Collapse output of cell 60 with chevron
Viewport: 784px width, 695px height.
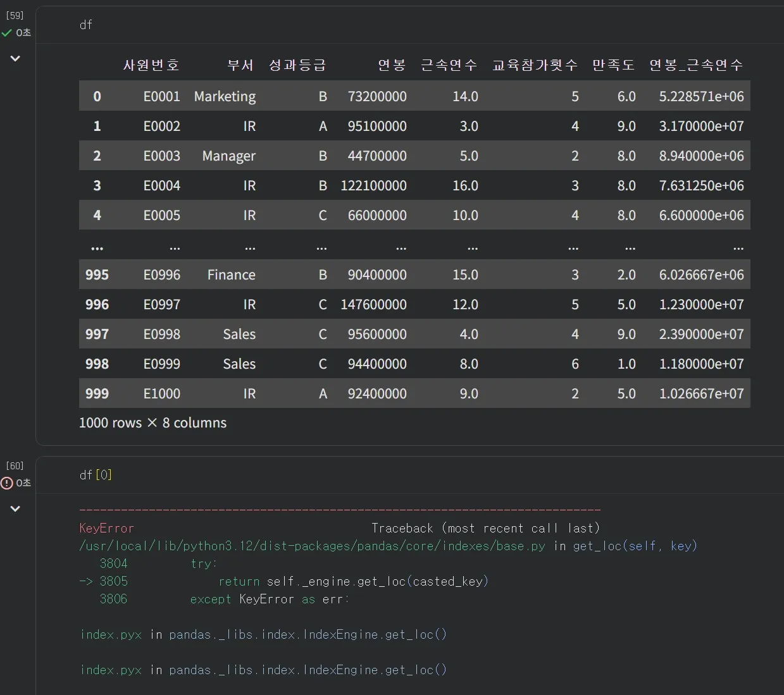pos(15,508)
